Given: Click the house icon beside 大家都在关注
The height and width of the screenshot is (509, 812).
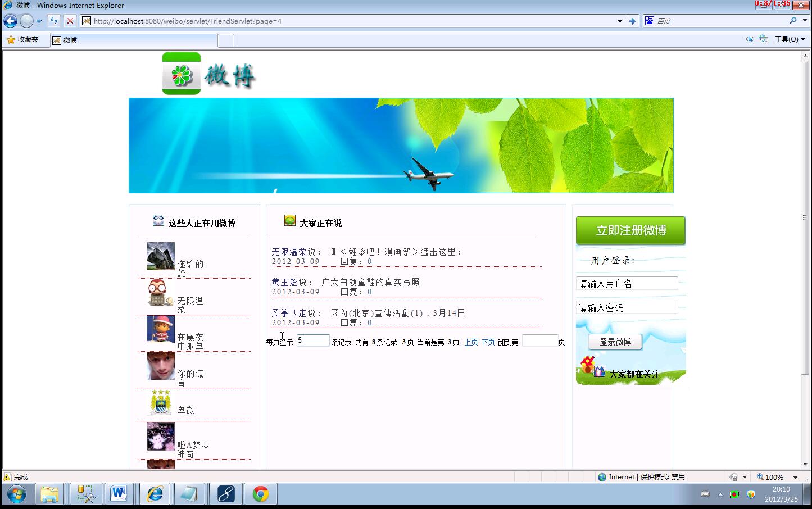Looking at the screenshot, I should [x=588, y=365].
